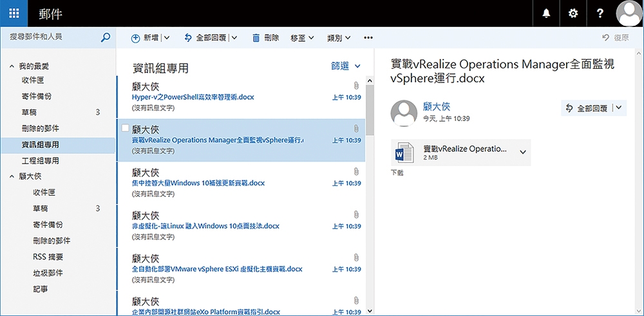The height and width of the screenshot is (316, 644).
Task: Open the 篩選 filter dropdown
Action: tap(345, 66)
